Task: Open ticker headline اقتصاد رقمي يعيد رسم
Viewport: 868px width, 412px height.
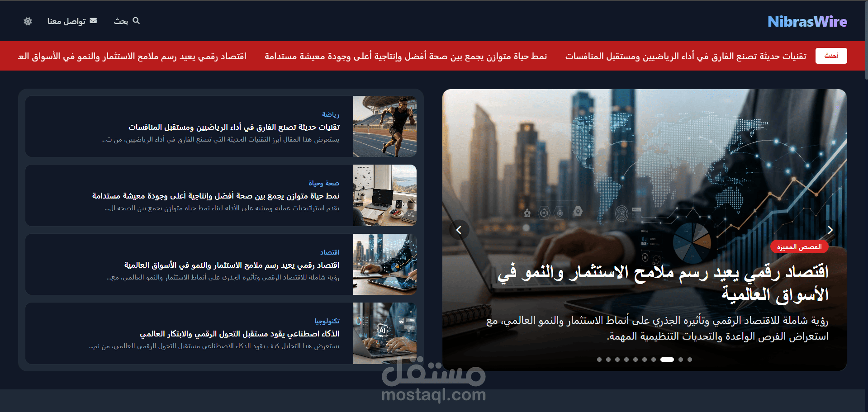Action: coord(132,56)
